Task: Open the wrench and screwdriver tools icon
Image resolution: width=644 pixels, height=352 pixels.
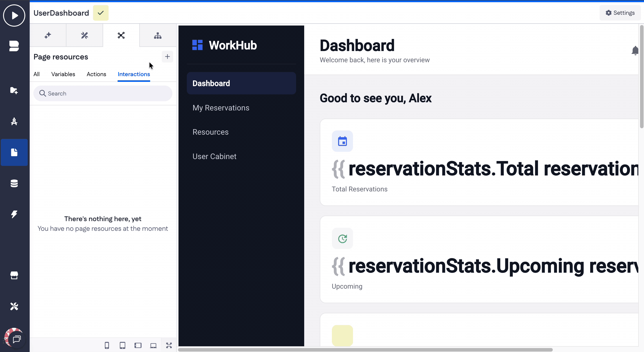Action: point(14,306)
